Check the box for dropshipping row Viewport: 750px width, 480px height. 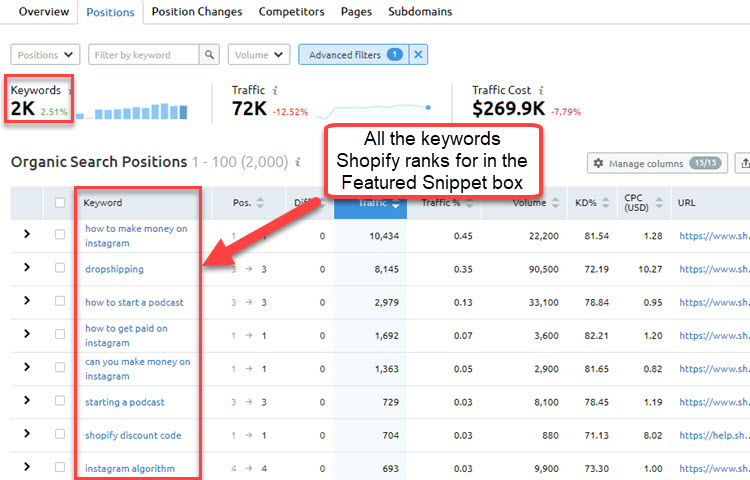coord(60,268)
